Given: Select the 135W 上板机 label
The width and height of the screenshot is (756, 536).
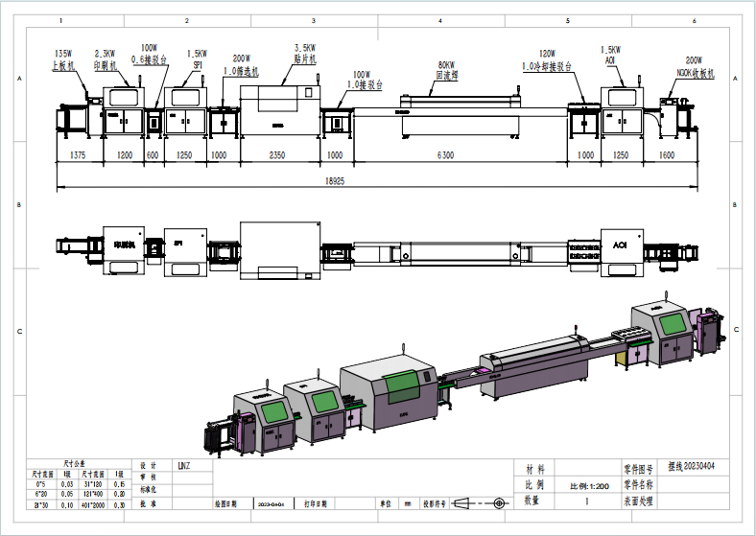Looking at the screenshot, I should [x=63, y=59].
